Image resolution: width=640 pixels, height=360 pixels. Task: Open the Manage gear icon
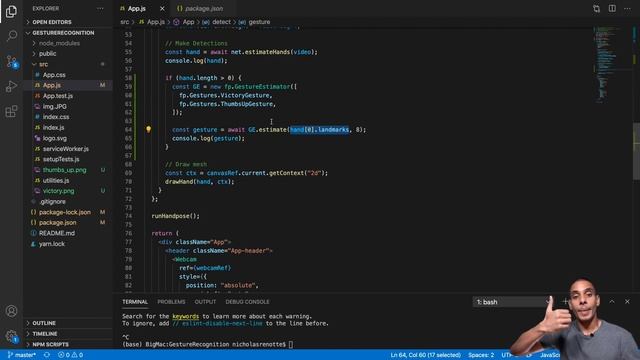point(11,336)
